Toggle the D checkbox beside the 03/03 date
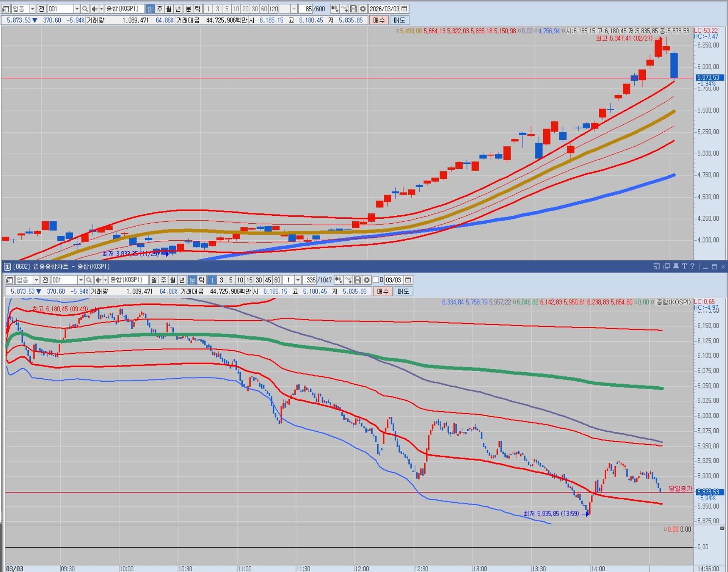The image size is (728, 572). 376,280
